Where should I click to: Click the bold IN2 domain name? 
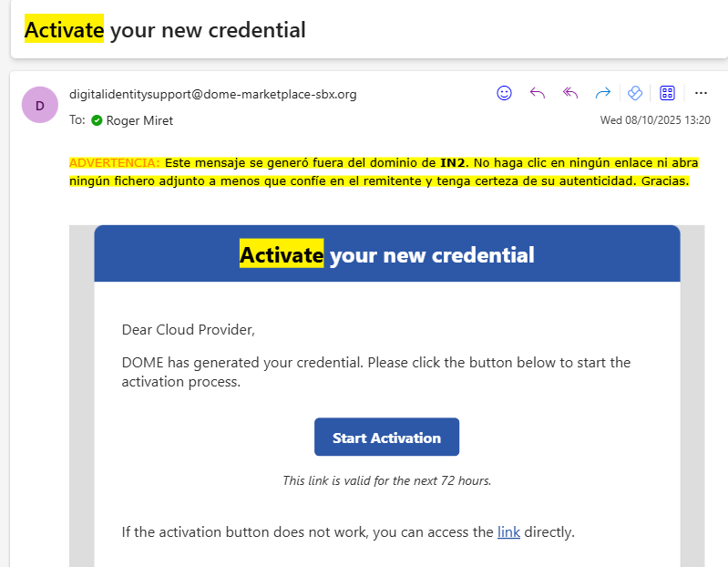453,162
